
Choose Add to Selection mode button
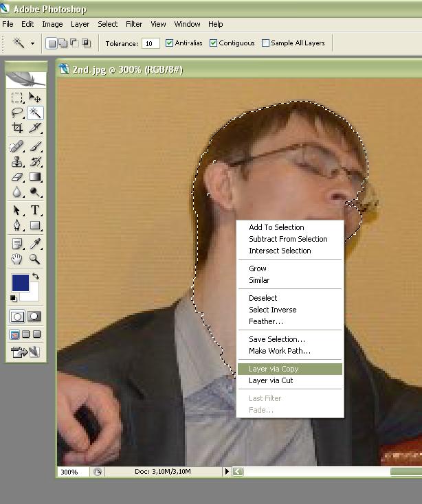pyautogui.click(x=63, y=43)
